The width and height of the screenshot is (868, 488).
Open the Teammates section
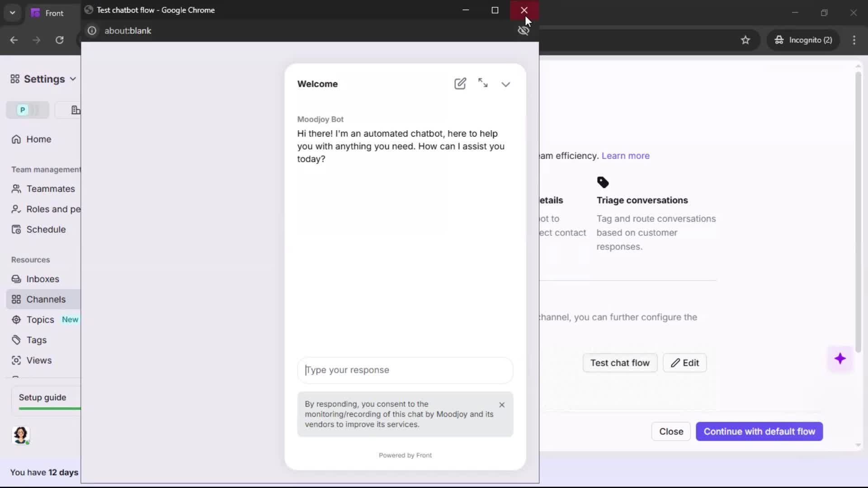click(50, 188)
